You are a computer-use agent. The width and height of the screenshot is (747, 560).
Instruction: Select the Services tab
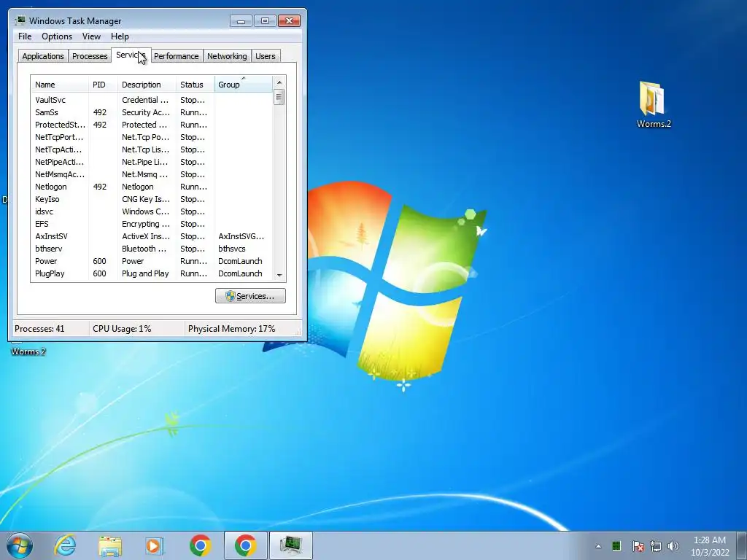tap(131, 55)
